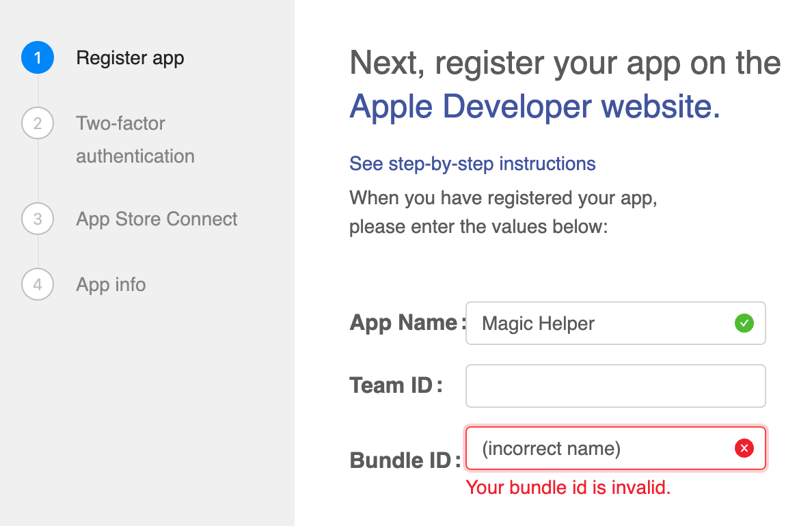
Task: Open the Apple Developer website link
Action: 534,107
